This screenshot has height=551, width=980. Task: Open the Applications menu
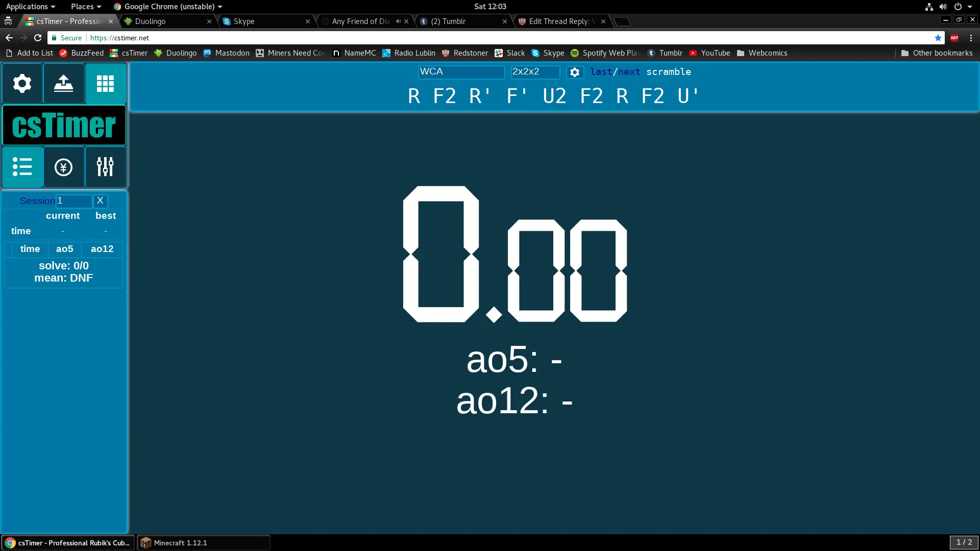pyautogui.click(x=30, y=7)
